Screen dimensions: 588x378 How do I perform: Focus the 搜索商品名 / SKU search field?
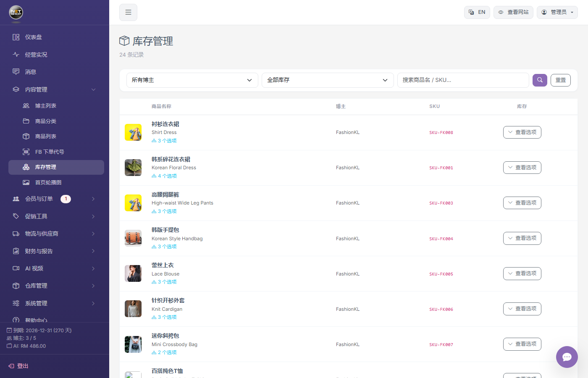(463, 80)
